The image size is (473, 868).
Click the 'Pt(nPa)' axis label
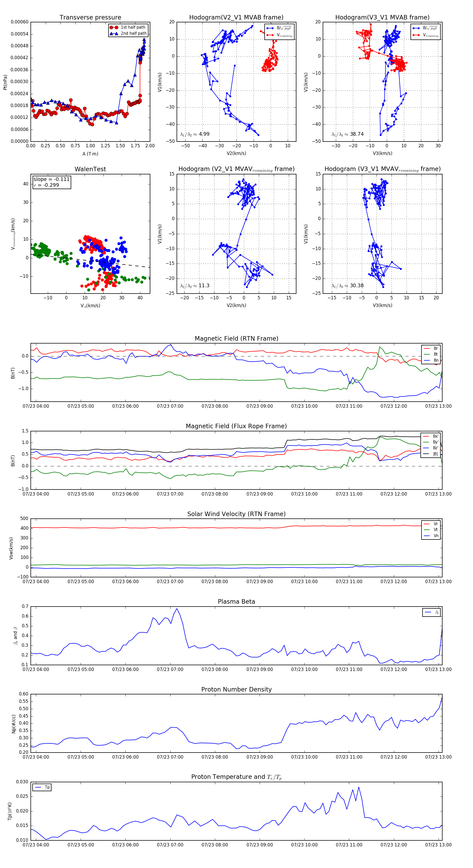click(x=5, y=82)
